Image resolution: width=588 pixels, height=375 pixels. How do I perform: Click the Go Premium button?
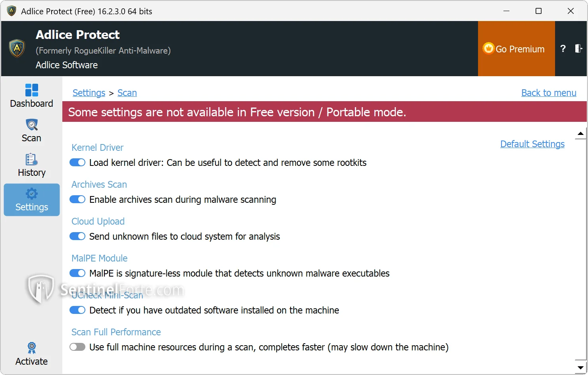click(516, 49)
